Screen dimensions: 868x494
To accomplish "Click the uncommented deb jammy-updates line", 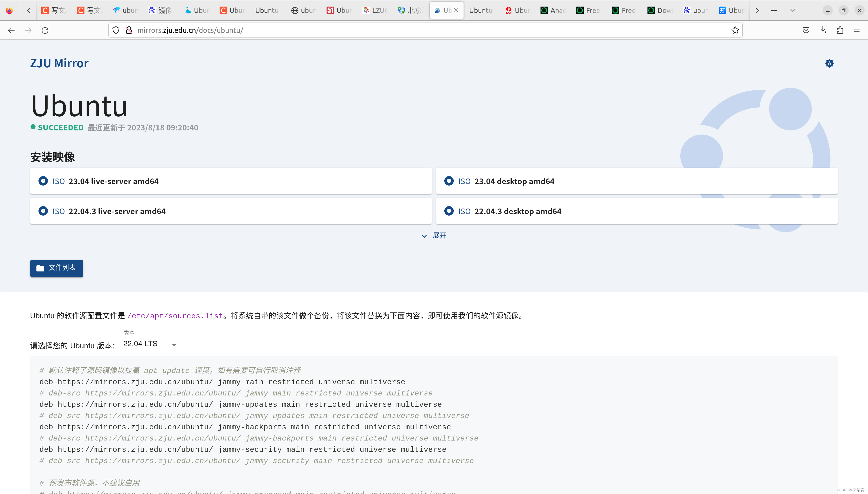I will tap(241, 404).
